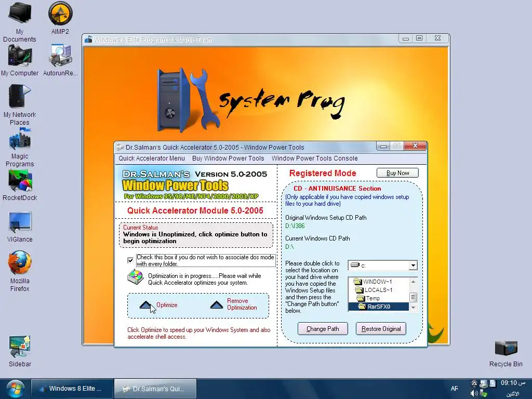This screenshot has width=532, height=399.
Task: Click the volume speaker tray icon
Action: tap(474, 394)
